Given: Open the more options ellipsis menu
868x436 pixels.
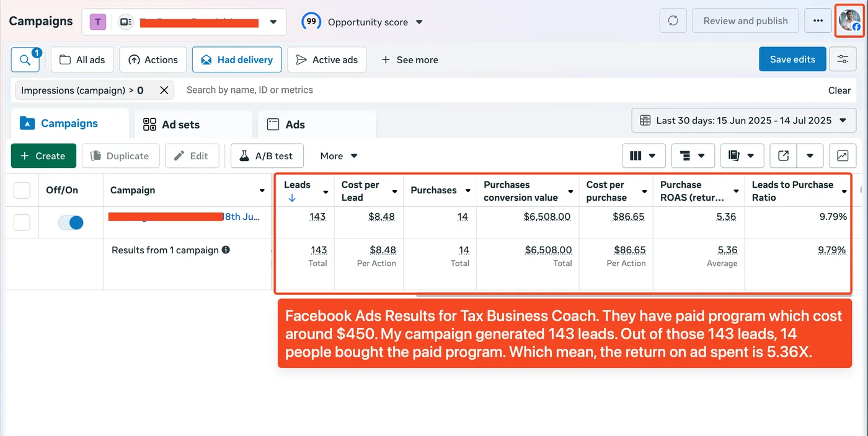Looking at the screenshot, I should [x=818, y=20].
